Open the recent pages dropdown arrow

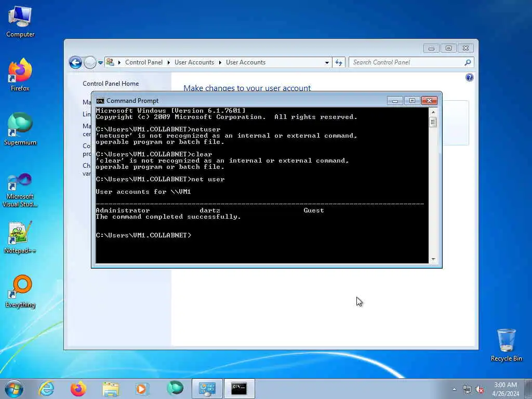100,63
